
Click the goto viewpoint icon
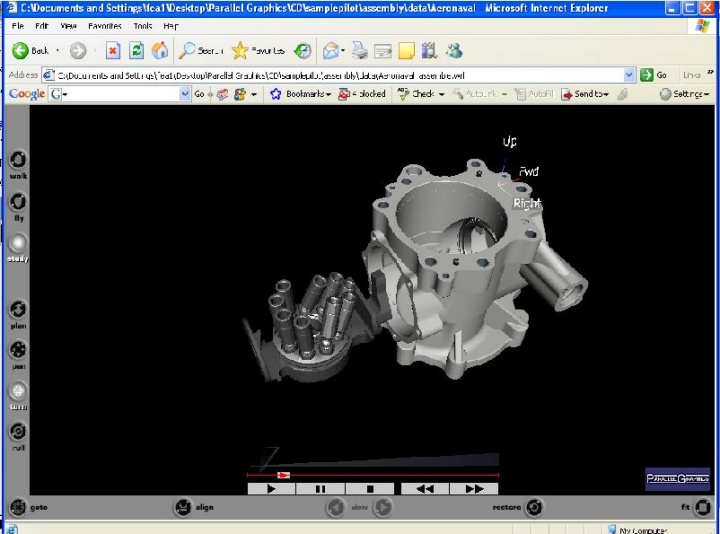point(16,507)
